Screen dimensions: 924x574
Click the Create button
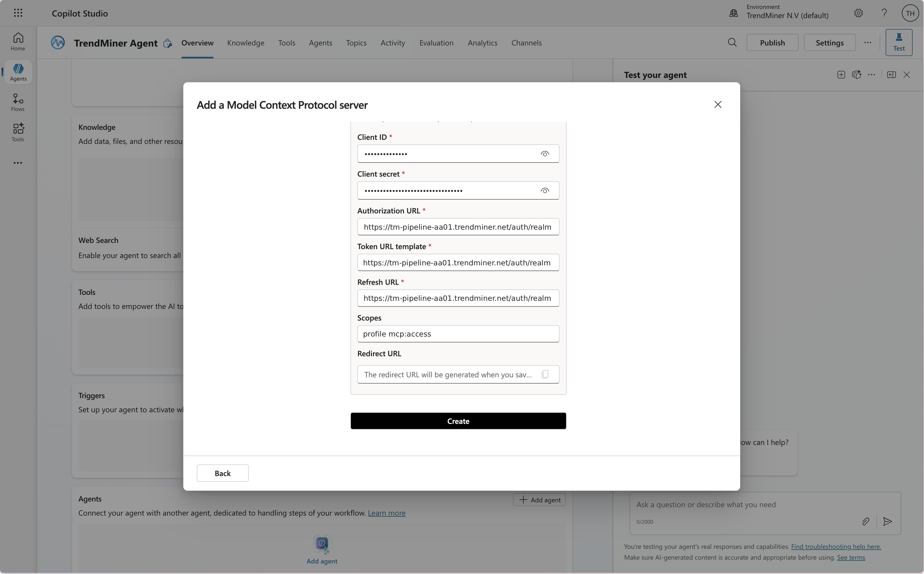pyautogui.click(x=458, y=421)
